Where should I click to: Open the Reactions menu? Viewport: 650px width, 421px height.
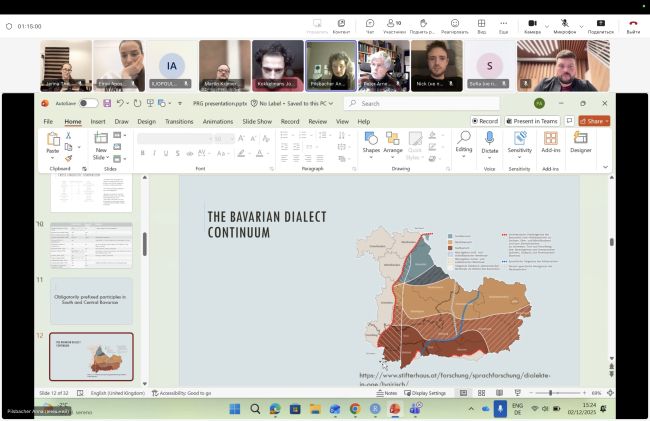point(455,25)
